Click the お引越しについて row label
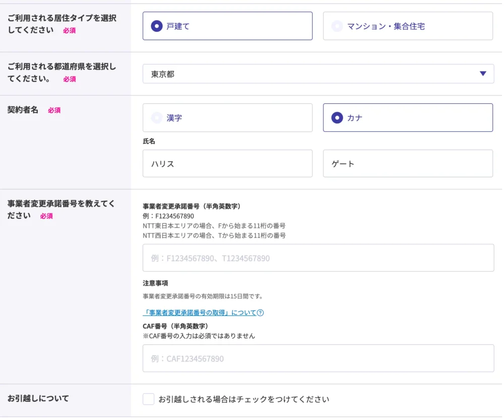The width and height of the screenshot is (504, 420). pos(38,398)
